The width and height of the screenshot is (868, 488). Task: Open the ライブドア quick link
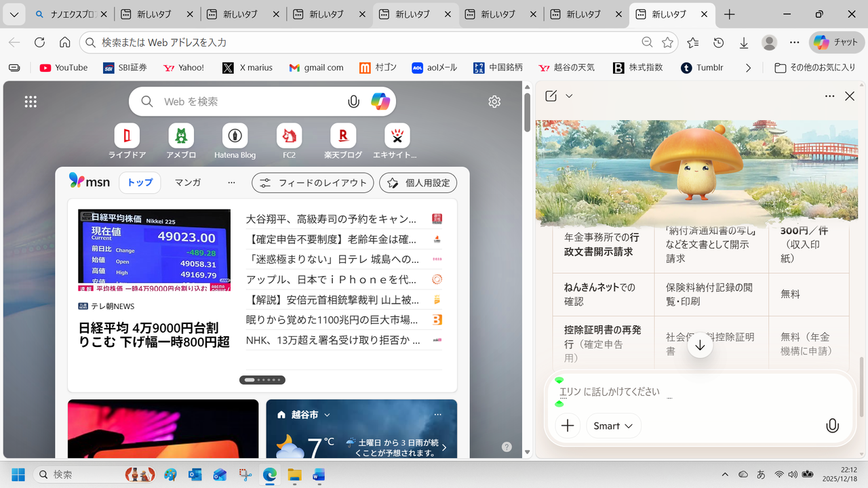pyautogui.click(x=127, y=141)
